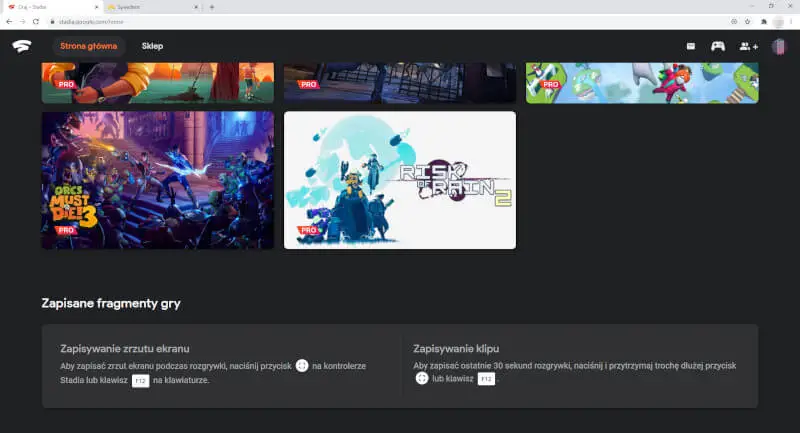Minimize the browser window
Screen dimensions: 800x433
752,6
